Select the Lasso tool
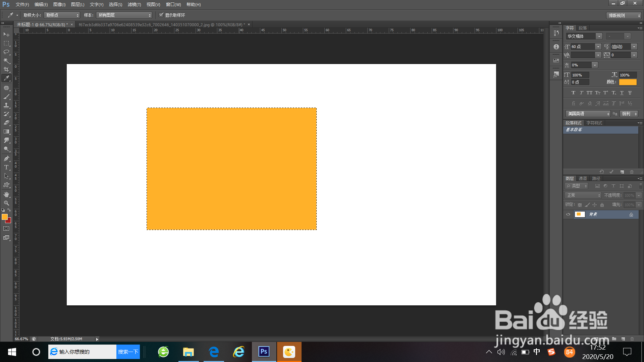This screenshot has height=362, width=644. click(x=6, y=52)
